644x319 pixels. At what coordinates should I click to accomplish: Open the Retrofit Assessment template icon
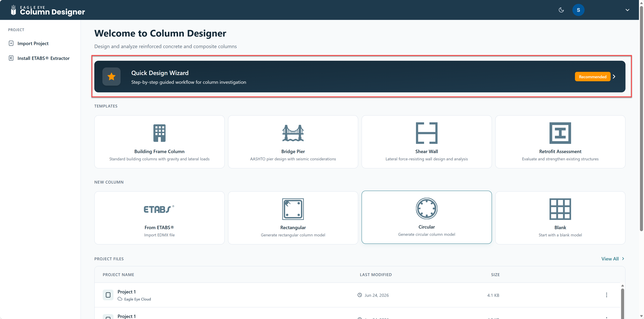click(560, 133)
